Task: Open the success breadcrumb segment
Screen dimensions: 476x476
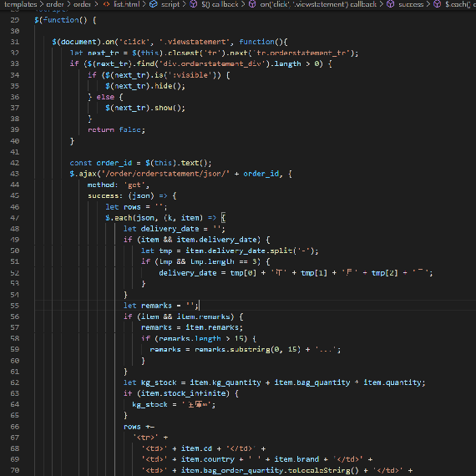Action: point(410,4)
